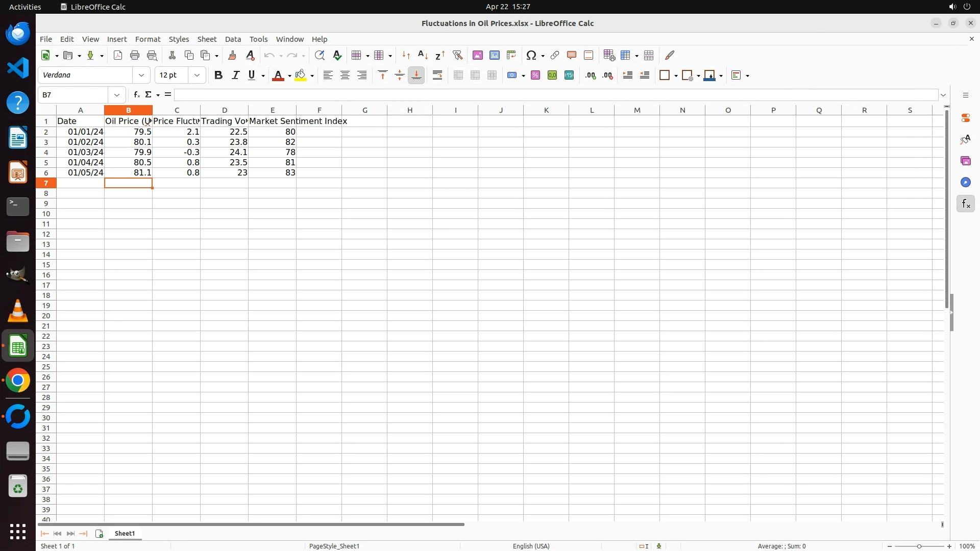The height and width of the screenshot is (551, 980).
Task: Expand the Name Box dropdown arrow
Action: (117, 95)
